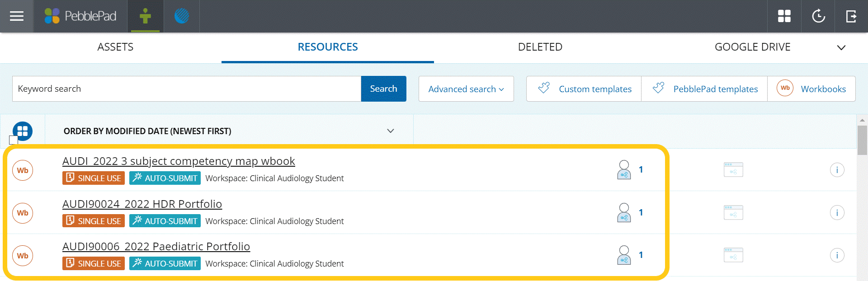Click web share icon for competency map wbook
Screen dimensions: 868x281
[733, 170]
